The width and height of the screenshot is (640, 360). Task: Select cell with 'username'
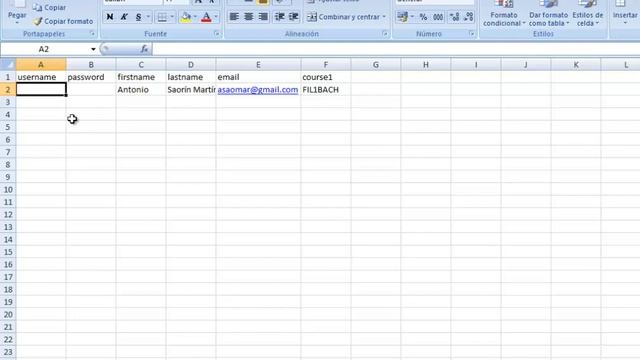point(41,77)
